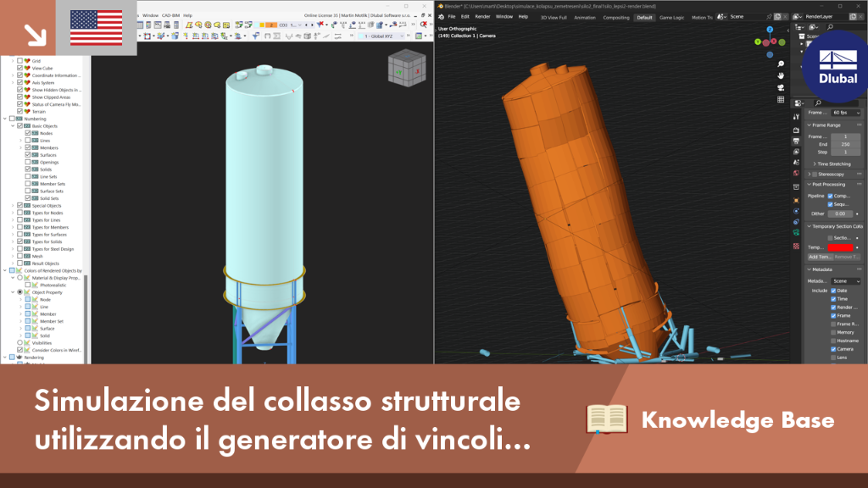Click the Z axis of the navigation gizmo
Viewport: 868px width, 488px height.
pyautogui.click(x=770, y=30)
